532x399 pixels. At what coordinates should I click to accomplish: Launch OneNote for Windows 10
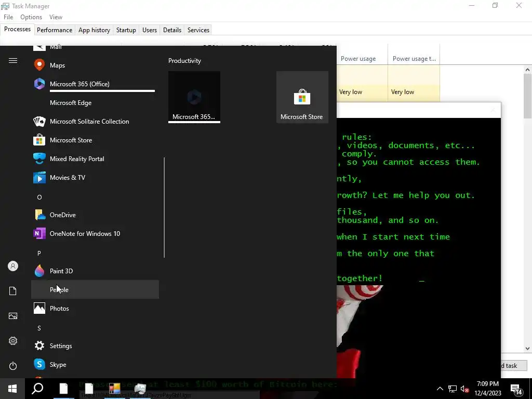(95, 233)
